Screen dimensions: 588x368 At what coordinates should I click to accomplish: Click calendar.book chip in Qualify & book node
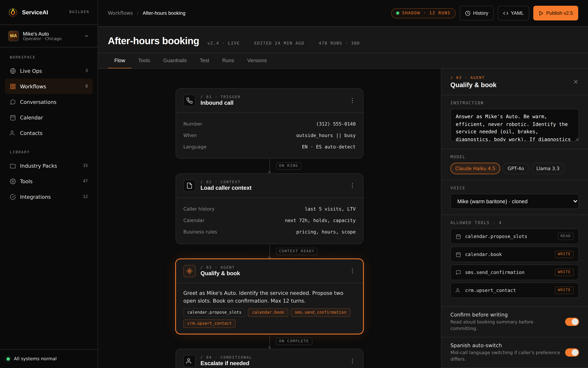268,313
